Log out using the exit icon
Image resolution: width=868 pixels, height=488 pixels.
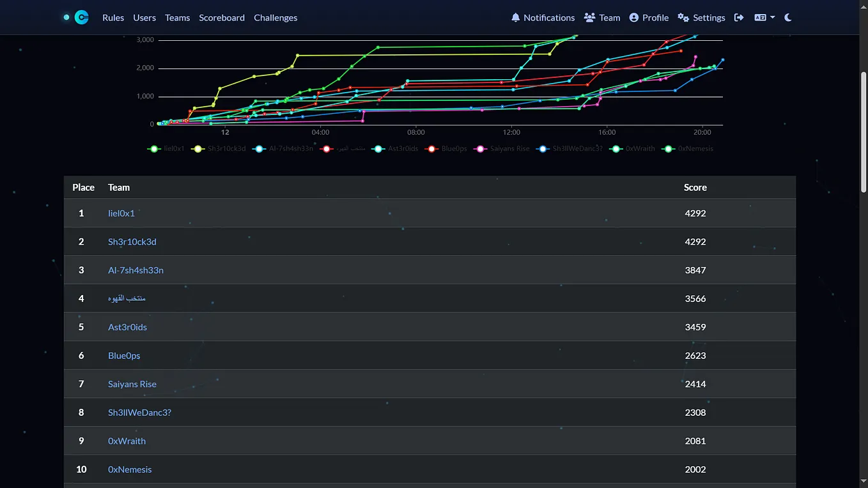tap(739, 17)
